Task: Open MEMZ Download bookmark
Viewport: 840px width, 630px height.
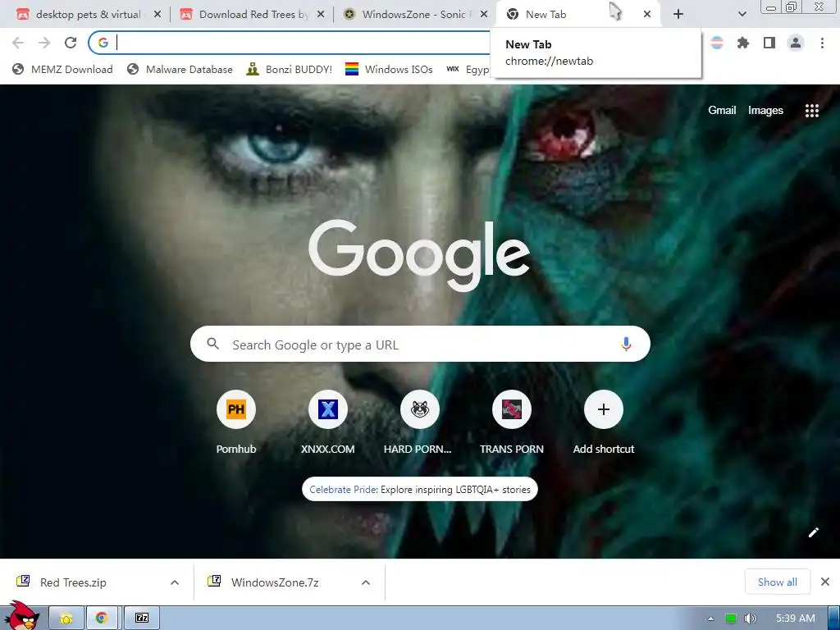Action: (62, 69)
